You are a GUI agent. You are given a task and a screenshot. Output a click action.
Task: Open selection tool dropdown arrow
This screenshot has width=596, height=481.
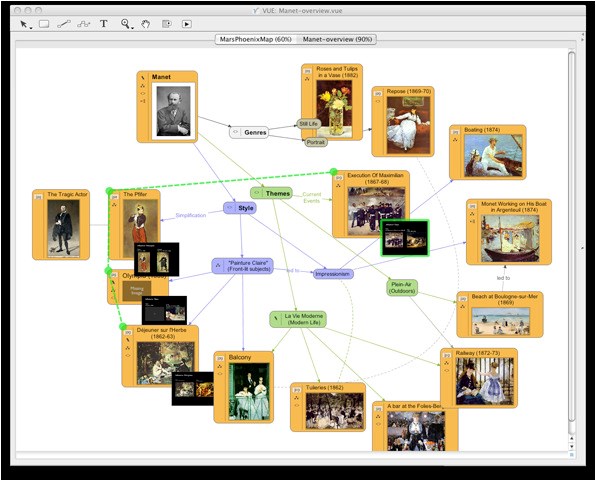31,28
